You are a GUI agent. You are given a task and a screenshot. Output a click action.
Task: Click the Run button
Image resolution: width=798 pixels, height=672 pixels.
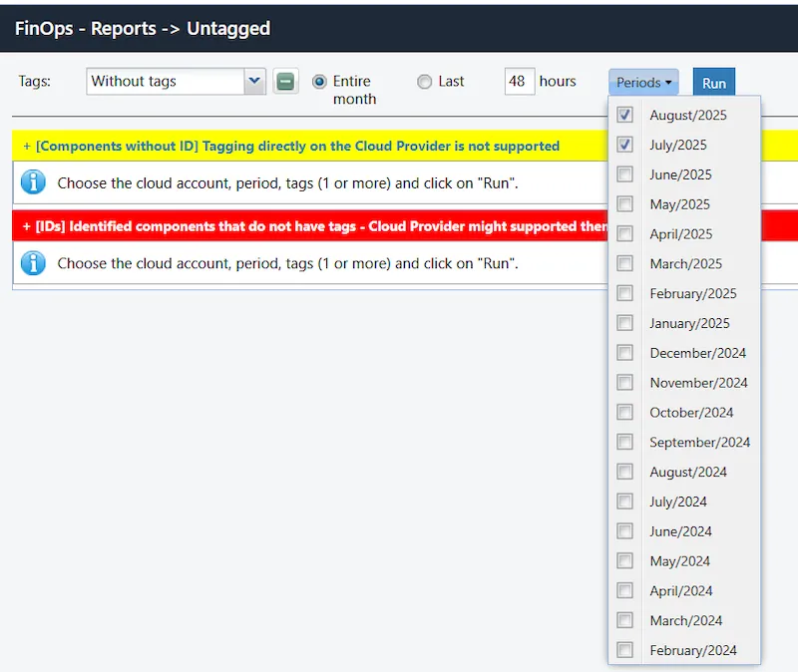[x=713, y=82]
